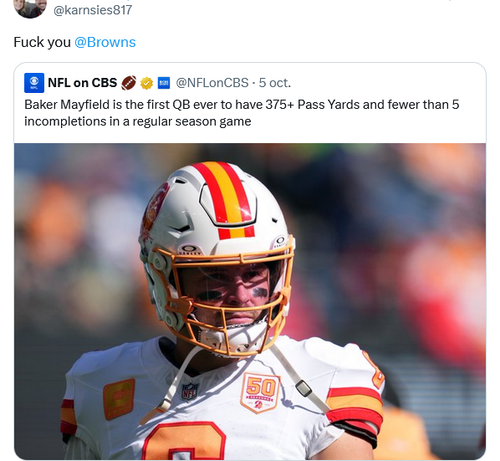Image resolution: width=500 pixels, height=461 pixels.
Task: Click the gold verified badge
Action: pos(146,83)
